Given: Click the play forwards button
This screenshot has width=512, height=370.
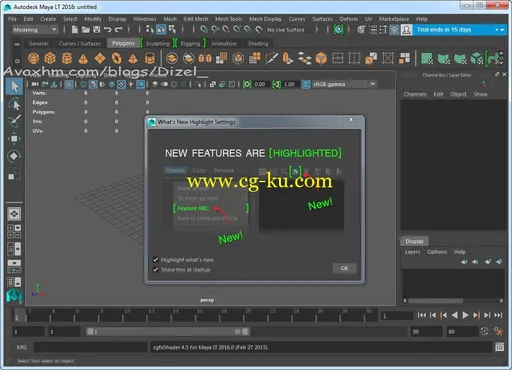Looking at the screenshot, I should [465, 315].
